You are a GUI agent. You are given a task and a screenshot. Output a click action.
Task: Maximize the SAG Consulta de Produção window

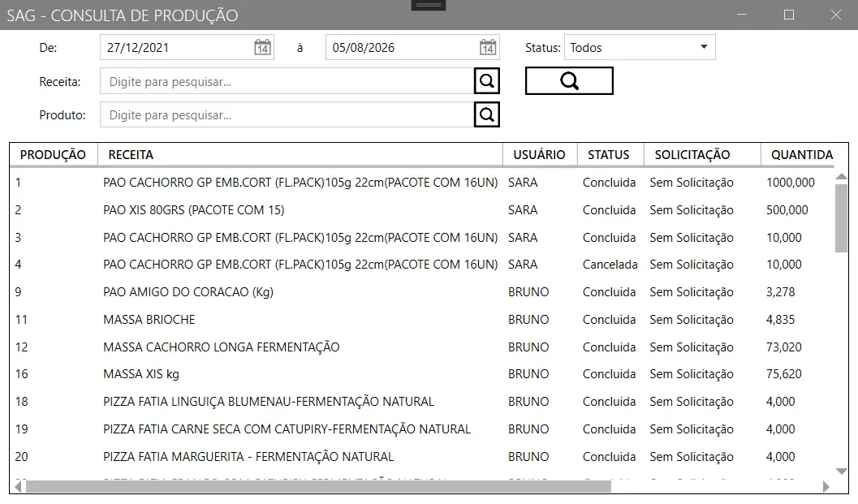coord(788,15)
